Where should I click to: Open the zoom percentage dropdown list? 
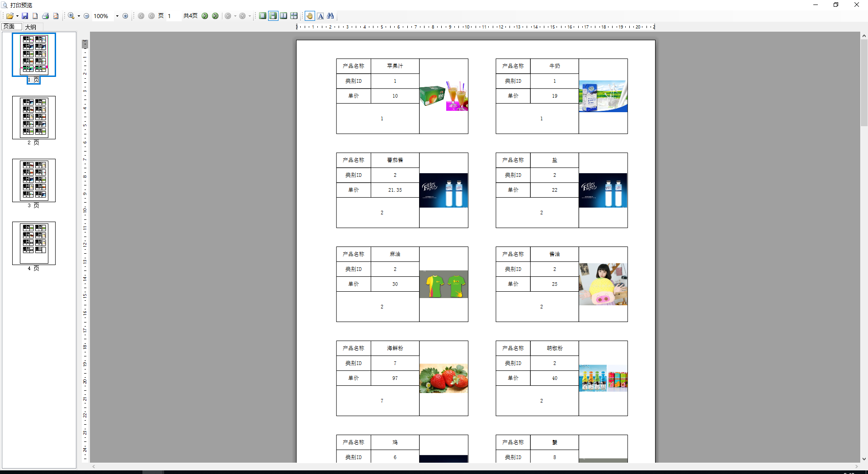tap(117, 16)
